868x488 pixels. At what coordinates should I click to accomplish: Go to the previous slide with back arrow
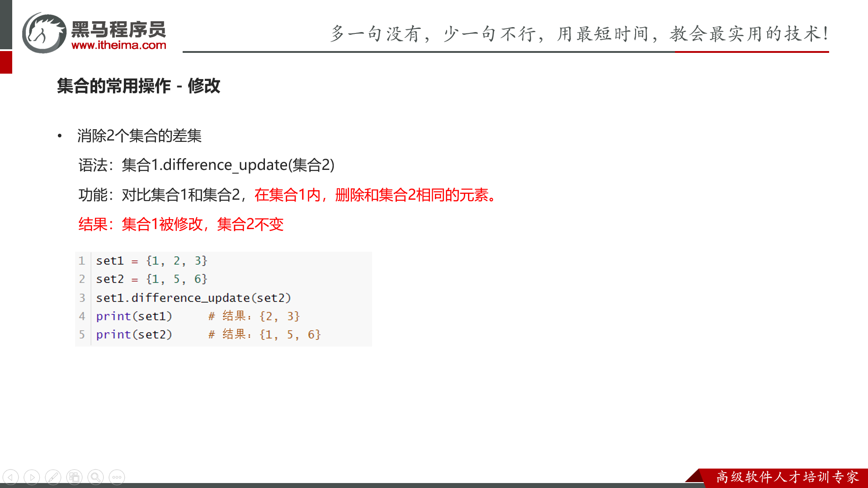11,477
